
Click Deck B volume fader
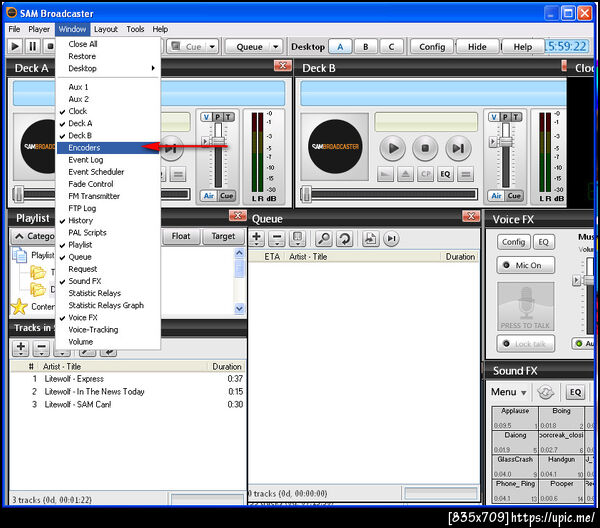pyautogui.click(x=506, y=142)
